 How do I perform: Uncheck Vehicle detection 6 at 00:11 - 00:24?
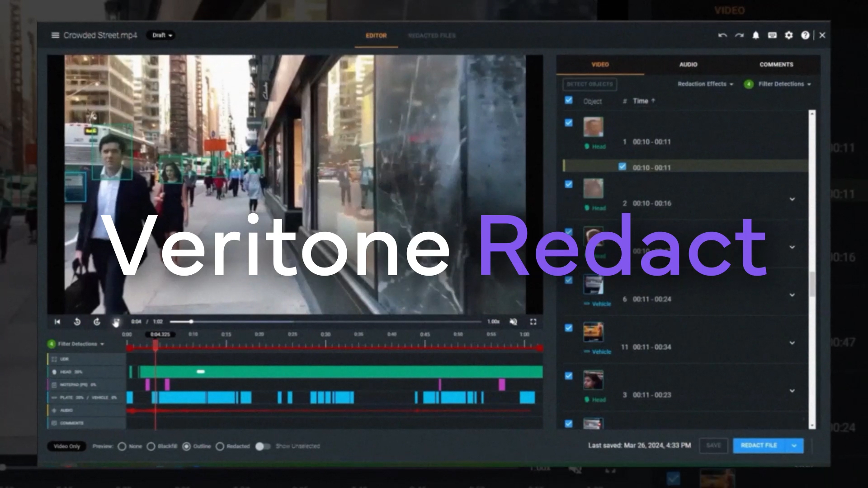pos(569,280)
